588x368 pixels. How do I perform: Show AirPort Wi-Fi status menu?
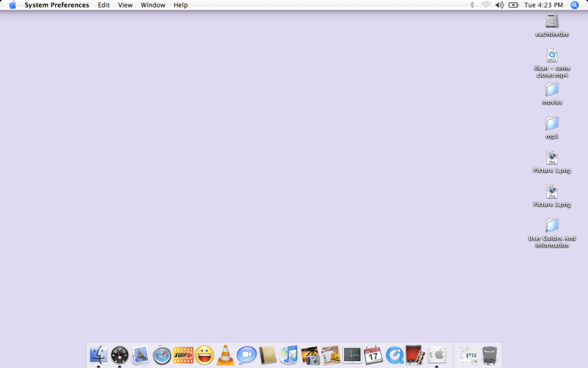tap(486, 5)
